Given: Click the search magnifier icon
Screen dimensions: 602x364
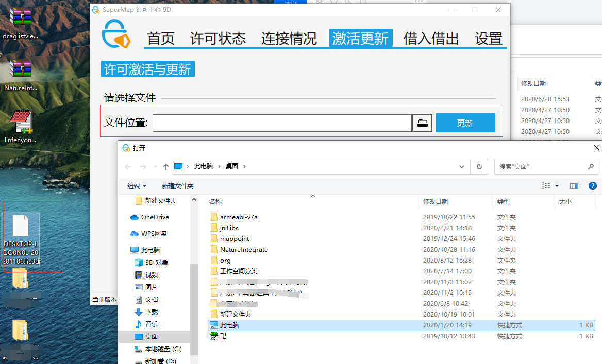Looking at the screenshot, I should [x=591, y=166].
